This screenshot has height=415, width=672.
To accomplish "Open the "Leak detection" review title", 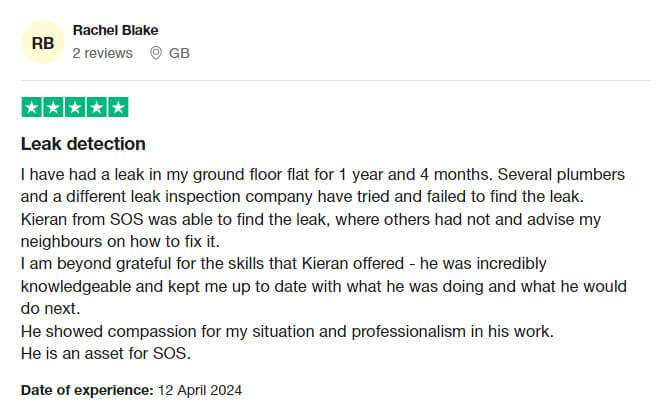I will click(83, 144).
